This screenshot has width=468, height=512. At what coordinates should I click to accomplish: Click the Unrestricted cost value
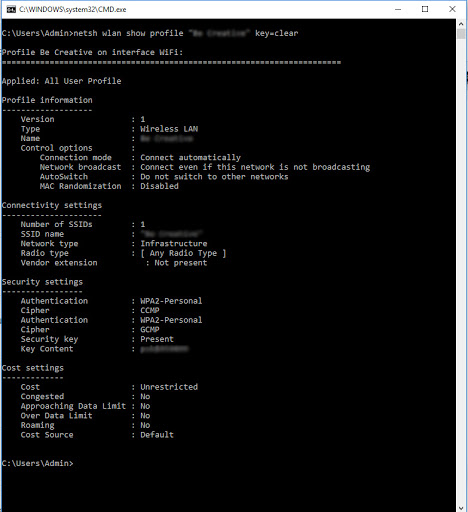[x=169, y=387]
